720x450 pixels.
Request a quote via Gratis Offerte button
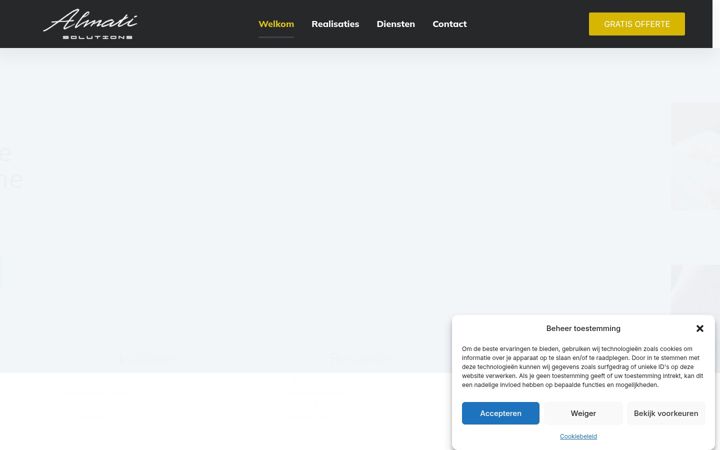pyautogui.click(x=636, y=24)
